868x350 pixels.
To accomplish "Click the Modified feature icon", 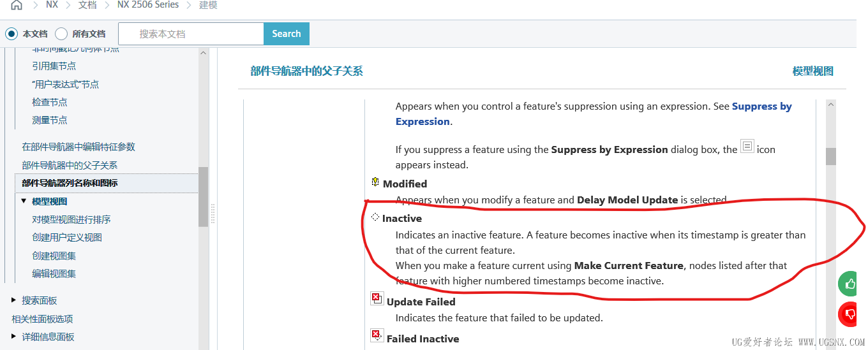I will [375, 182].
